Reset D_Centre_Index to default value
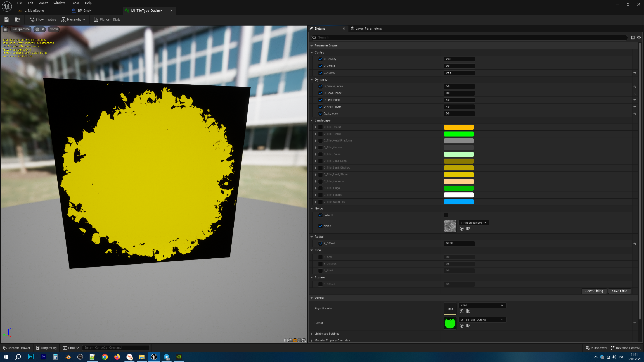Viewport: 644px width, 362px height. pos(635,87)
